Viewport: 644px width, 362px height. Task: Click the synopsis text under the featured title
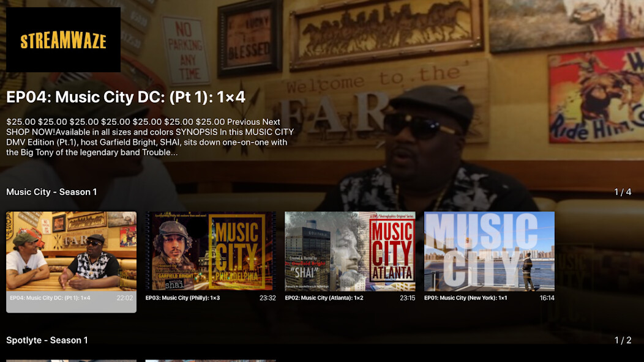[150, 137]
